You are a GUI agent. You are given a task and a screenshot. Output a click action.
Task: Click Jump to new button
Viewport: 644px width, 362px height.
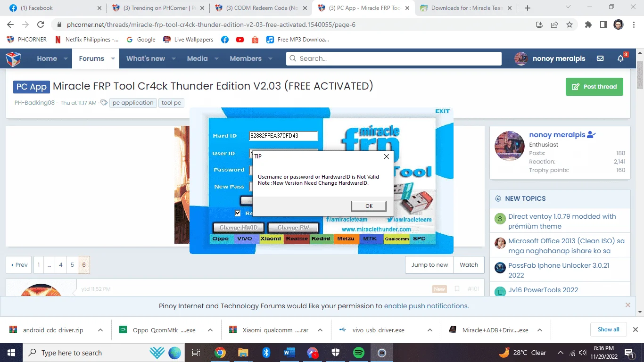(x=429, y=265)
